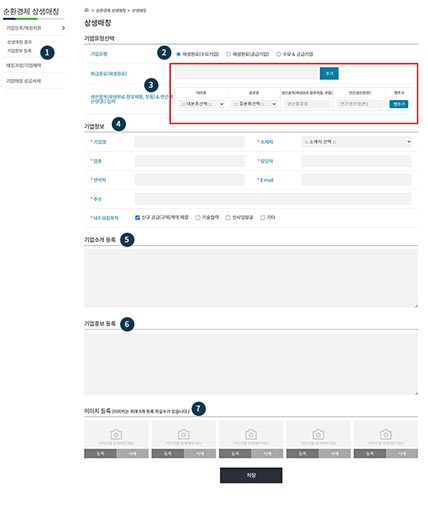Click the camera icon in the second image slot
The height and width of the screenshot is (520, 428).
pyautogui.click(x=184, y=434)
